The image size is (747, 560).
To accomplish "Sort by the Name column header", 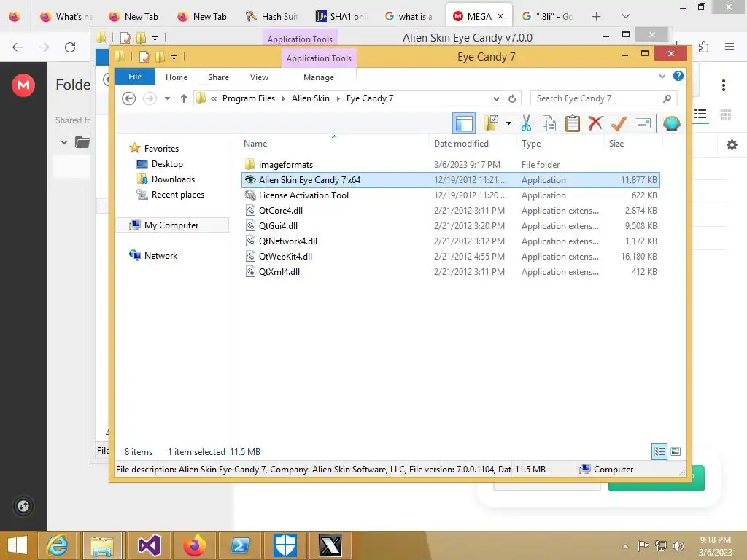I will pos(255,144).
